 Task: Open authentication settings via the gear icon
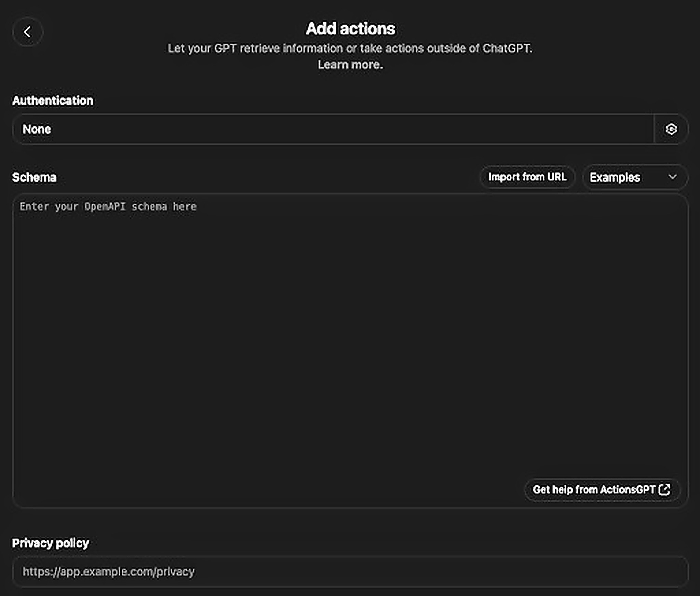(x=671, y=129)
